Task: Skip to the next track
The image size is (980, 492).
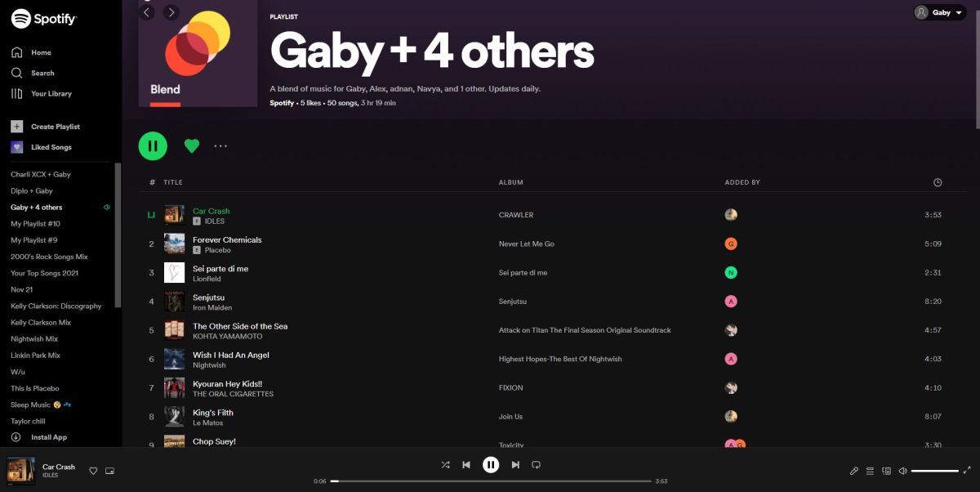Action: pyautogui.click(x=515, y=464)
